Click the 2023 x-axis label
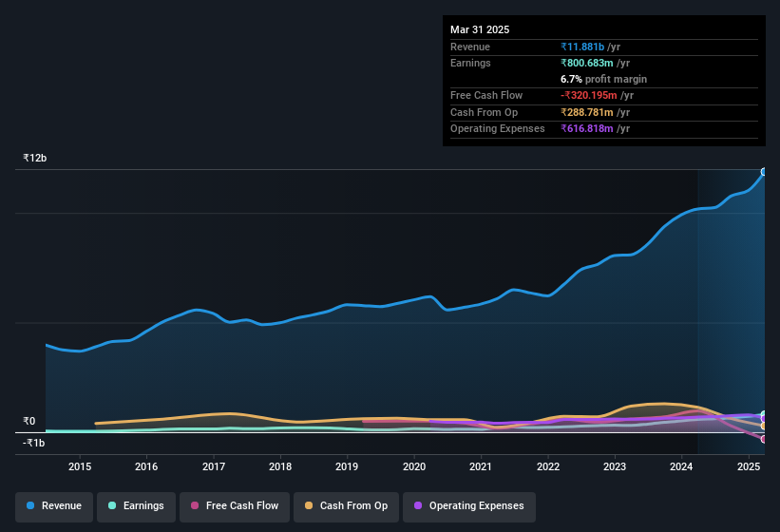 click(615, 466)
